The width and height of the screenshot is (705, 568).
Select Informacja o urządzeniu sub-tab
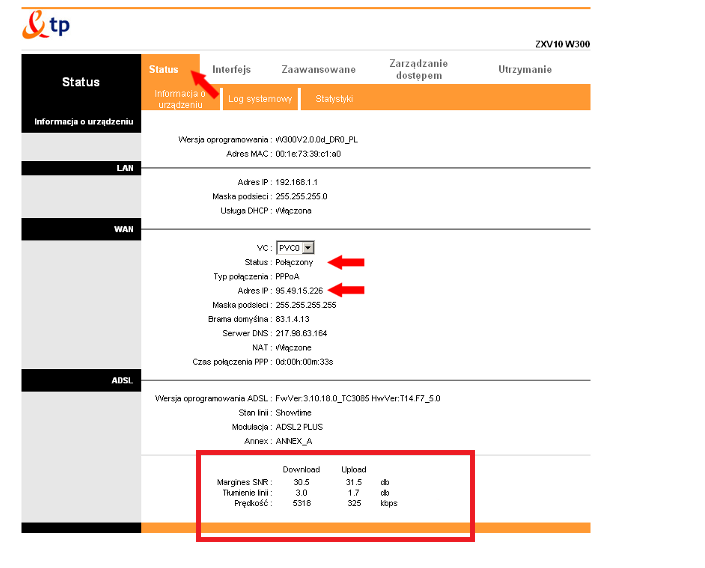[180, 98]
